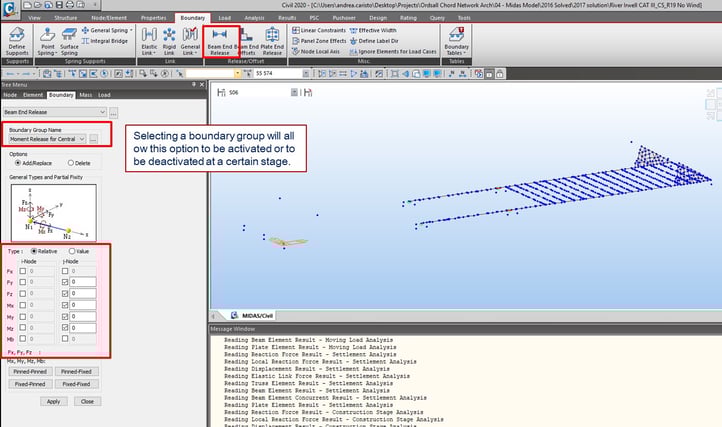
Task: Click the Integral Bridge option
Action: click(105, 41)
